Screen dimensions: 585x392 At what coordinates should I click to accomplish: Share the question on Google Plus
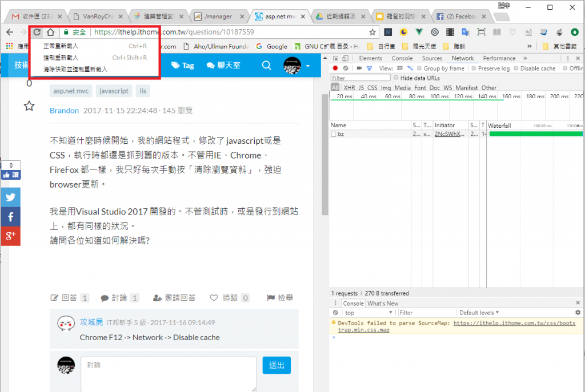10,236
